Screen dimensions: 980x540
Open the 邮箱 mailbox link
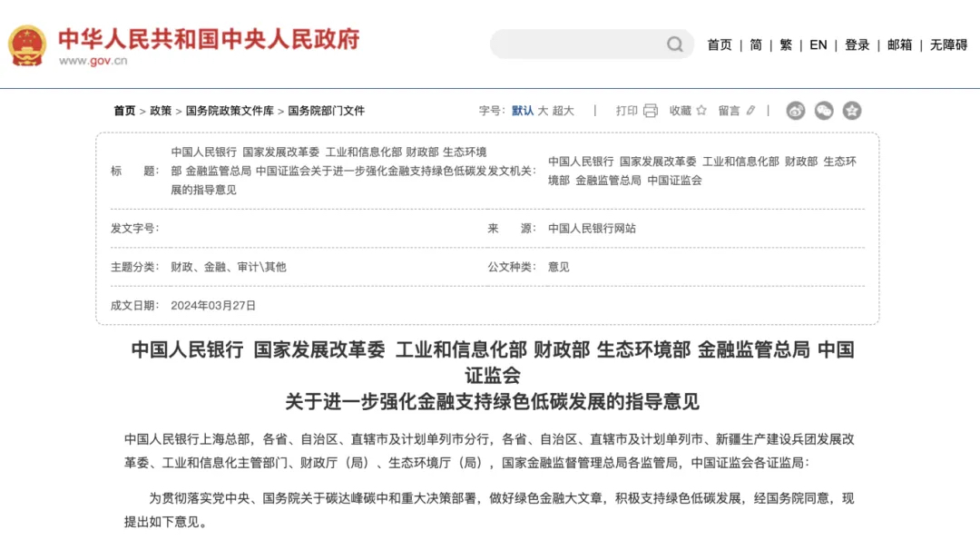coord(899,45)
